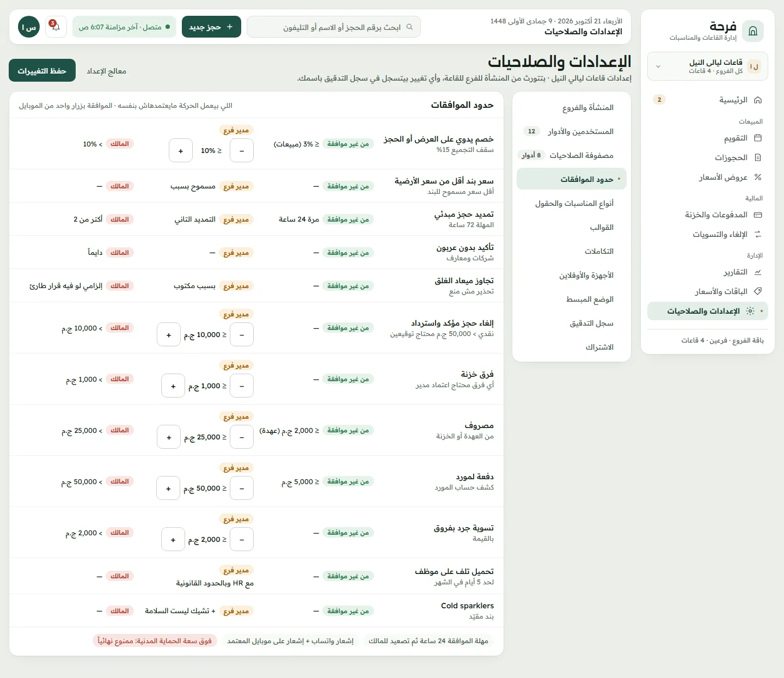Decrease the إلغاء حجز مؤكد 10,000 limit

pos(242,335)
